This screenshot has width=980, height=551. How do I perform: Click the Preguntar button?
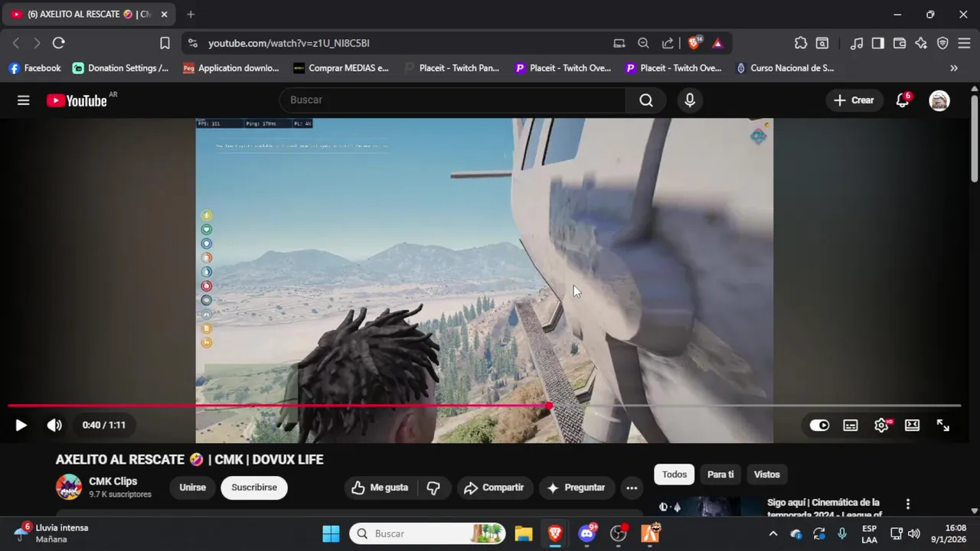coord(577,487)
